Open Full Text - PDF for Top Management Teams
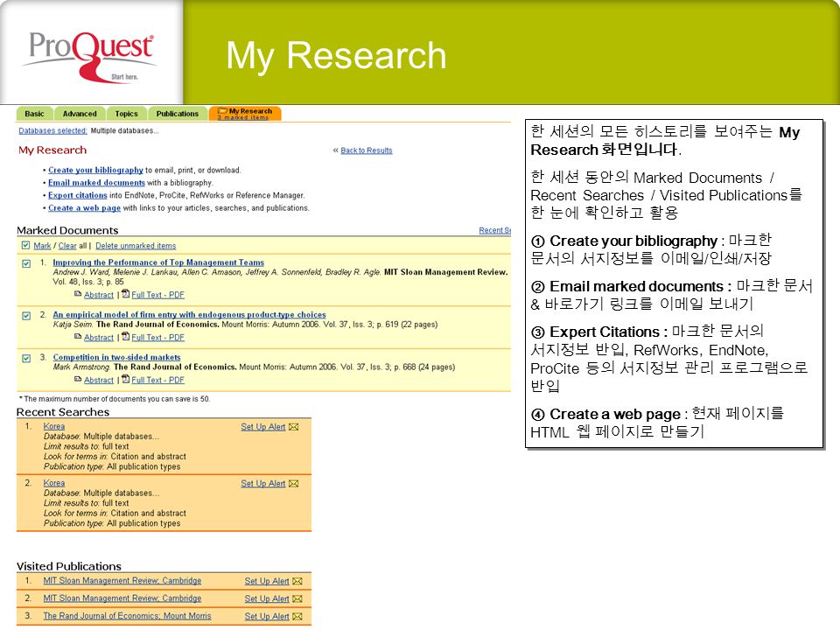Screen dimensions: 840x630 pos(158,295)
